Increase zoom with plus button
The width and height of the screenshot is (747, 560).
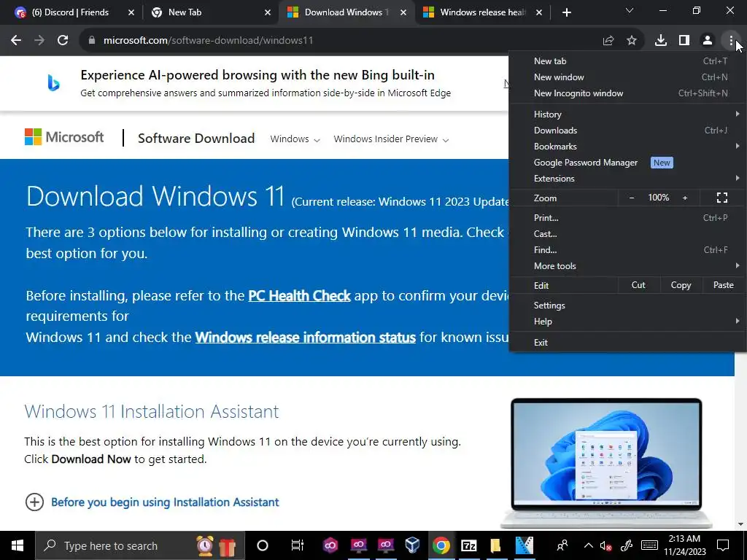pos(685,198)
